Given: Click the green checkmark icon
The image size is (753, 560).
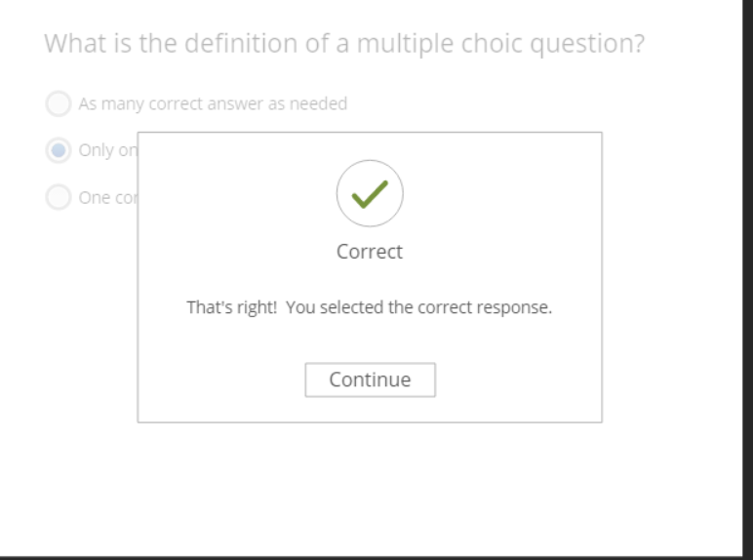Looking at the screenshot, I should point(370,194).
